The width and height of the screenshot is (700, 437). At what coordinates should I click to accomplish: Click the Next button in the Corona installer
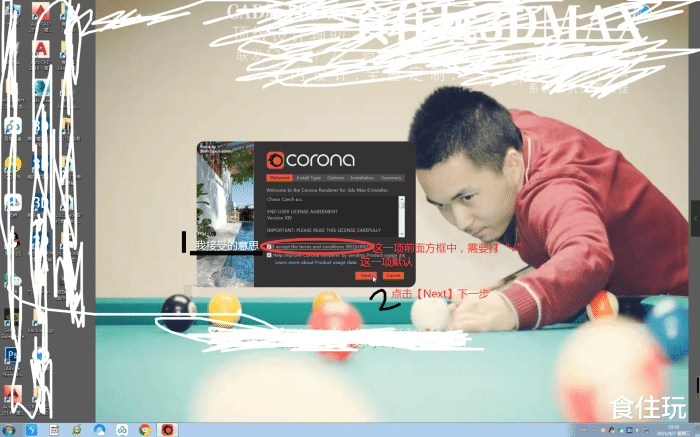coord(366,275)
